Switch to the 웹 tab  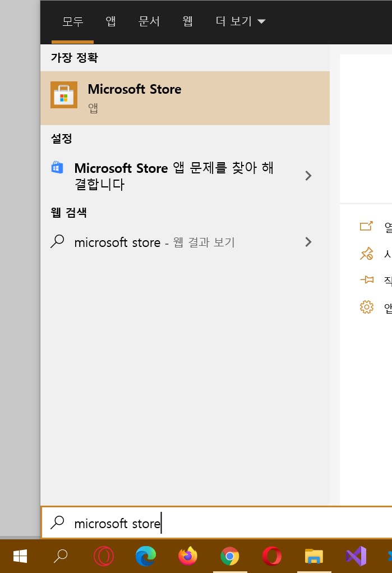tap(187, 21)
